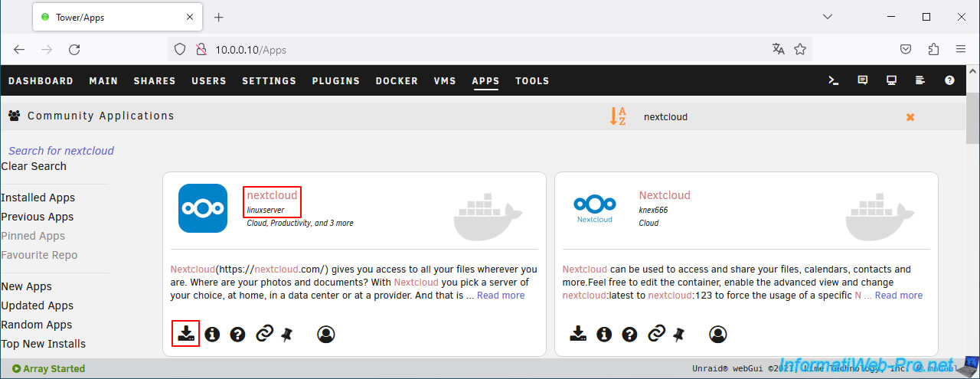Open the Unraid terminal icon
Viewport: 980px width, 379px height.
pyautogui.click(x=834, y=80)
